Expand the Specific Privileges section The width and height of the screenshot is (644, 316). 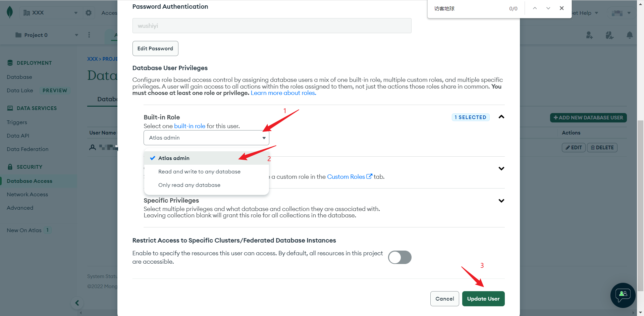tap(501, 201)
